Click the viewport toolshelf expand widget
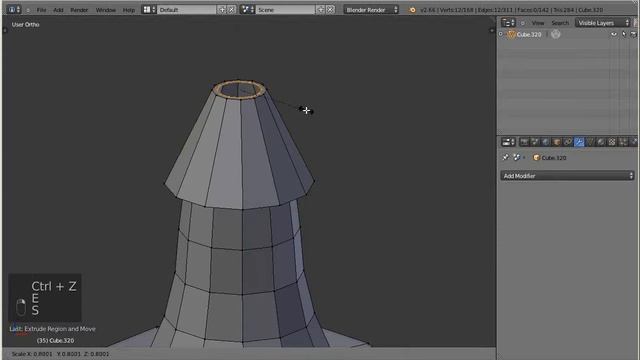The height and width of the screenshot is (360, 640). coord(5,30)
